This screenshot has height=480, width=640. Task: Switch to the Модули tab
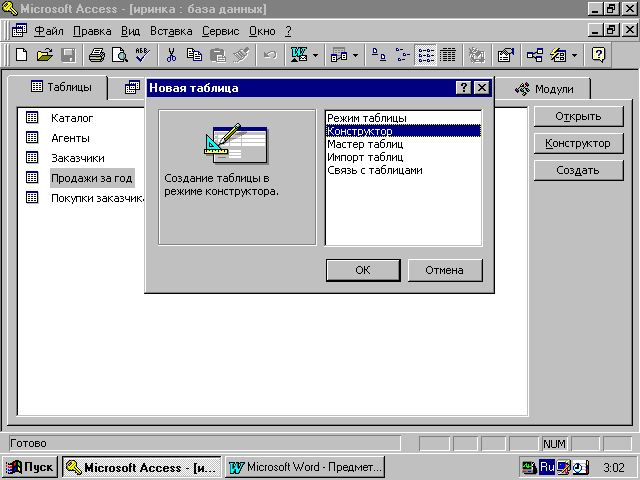544,89
